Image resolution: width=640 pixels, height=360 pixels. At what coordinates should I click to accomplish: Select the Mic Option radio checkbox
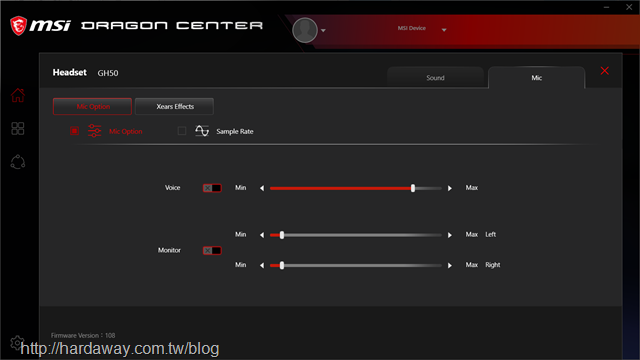click(x=74, y=131)
